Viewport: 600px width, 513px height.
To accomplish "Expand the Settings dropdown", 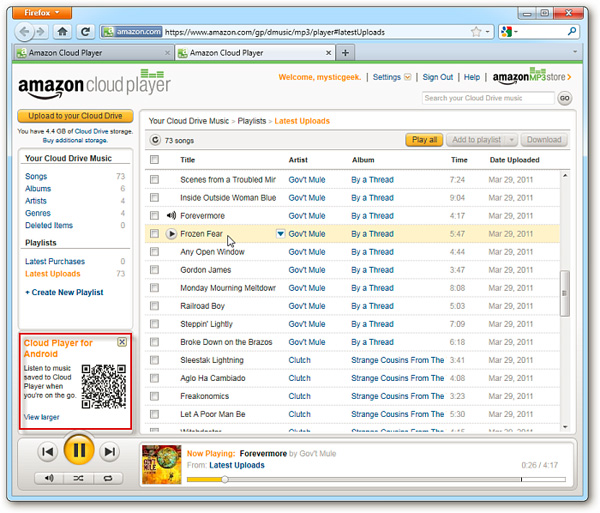I will 408,77.
